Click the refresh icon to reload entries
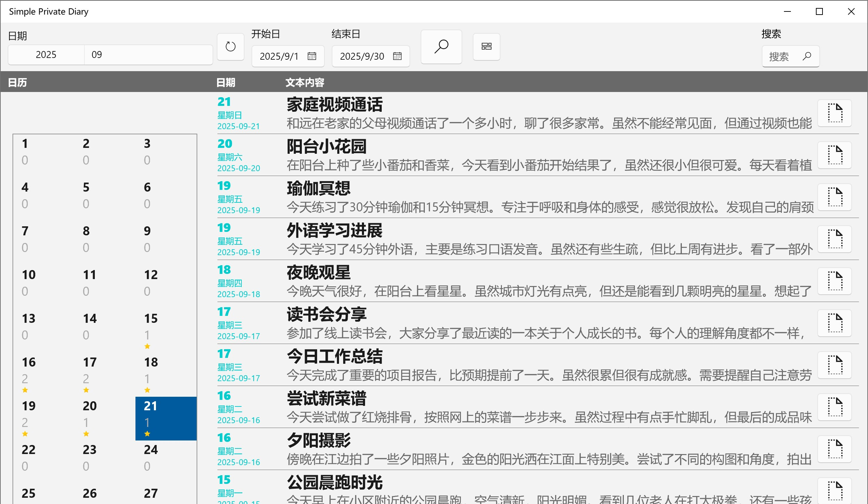This screenshot has width=868, height=504. [230, 47]
